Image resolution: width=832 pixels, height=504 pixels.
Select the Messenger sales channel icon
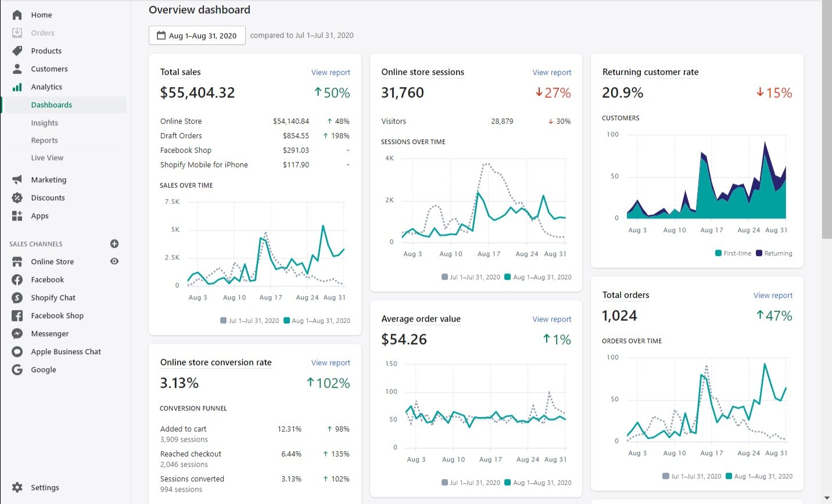(16, 333)
